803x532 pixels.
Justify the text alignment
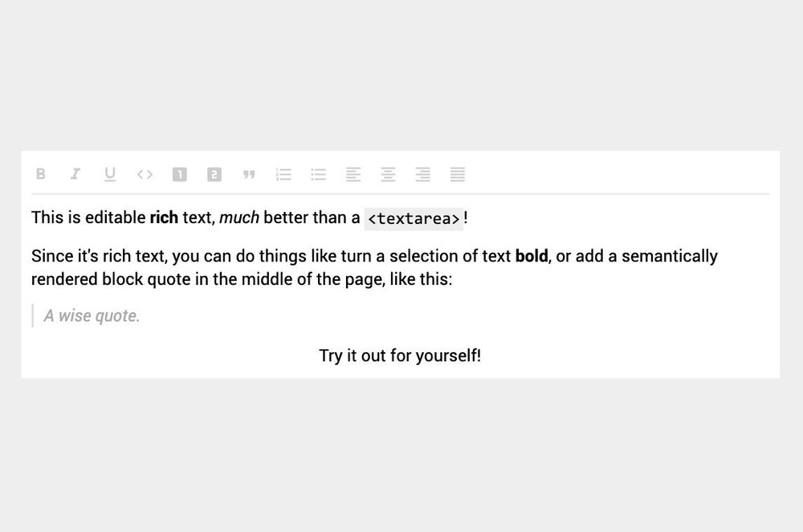coord(458,174)
